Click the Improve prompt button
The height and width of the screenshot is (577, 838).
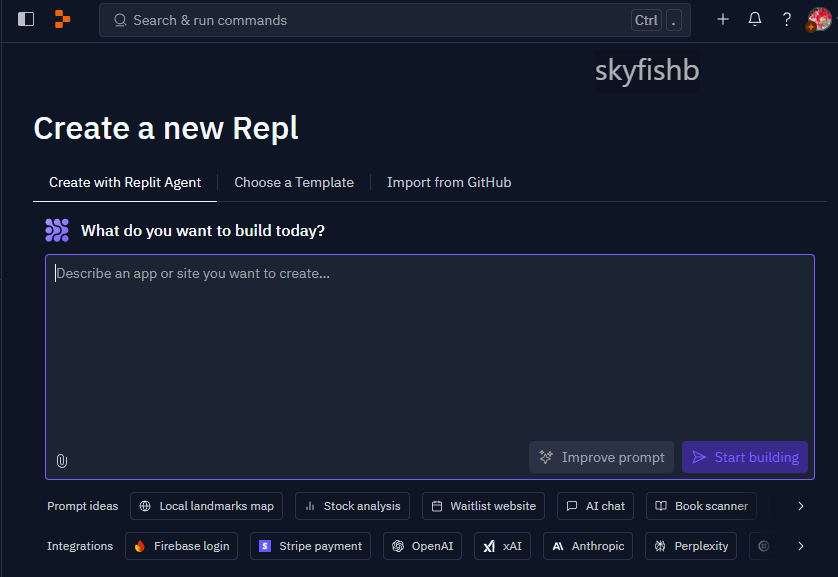[601, 457]
